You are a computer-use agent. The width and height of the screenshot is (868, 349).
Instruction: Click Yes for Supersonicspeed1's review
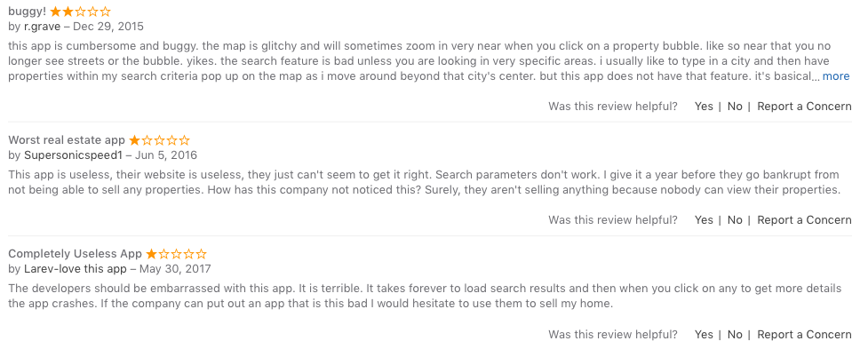point(704,220)
